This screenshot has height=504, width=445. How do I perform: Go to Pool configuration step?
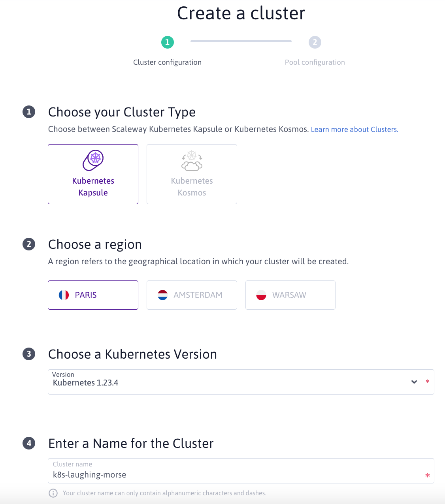(315, 62)
